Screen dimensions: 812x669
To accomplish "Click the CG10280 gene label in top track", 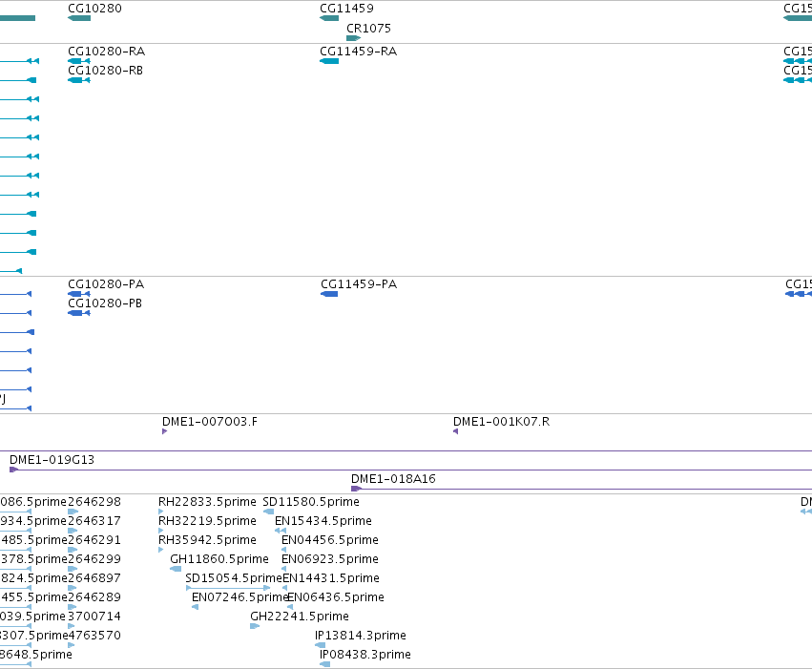I will pos(94,9).
